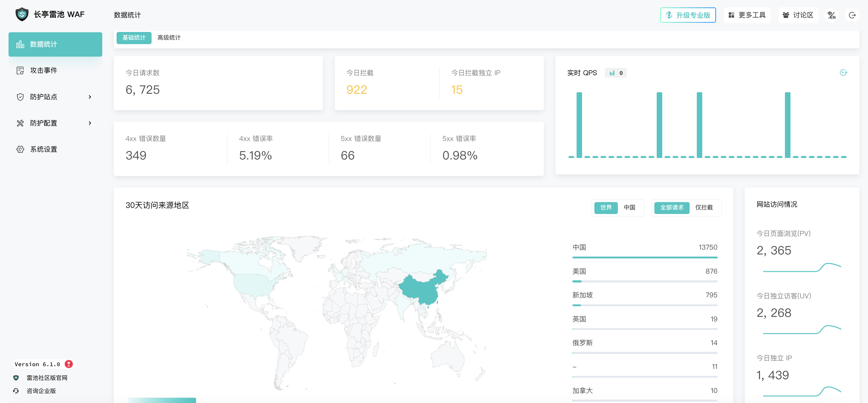Switch the map to 世界 view

click(x=606, y=208)
